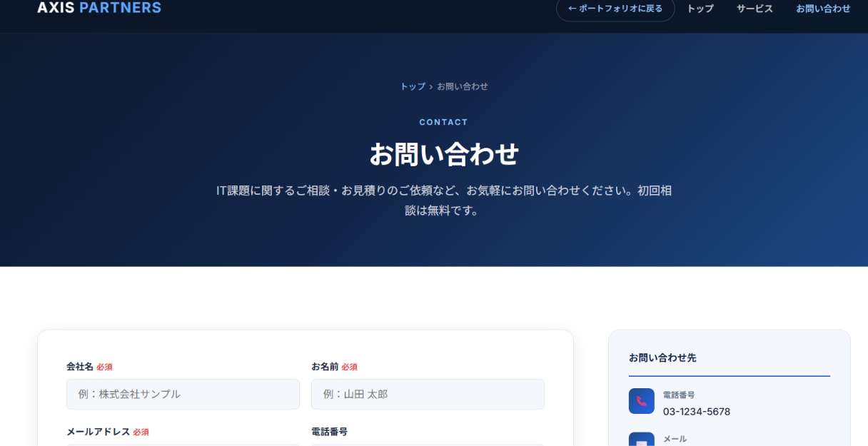Click the phone number 03-1234-5678
This screenshot has height=446, width=868.
pyautogui.click(x=697, y=412)
